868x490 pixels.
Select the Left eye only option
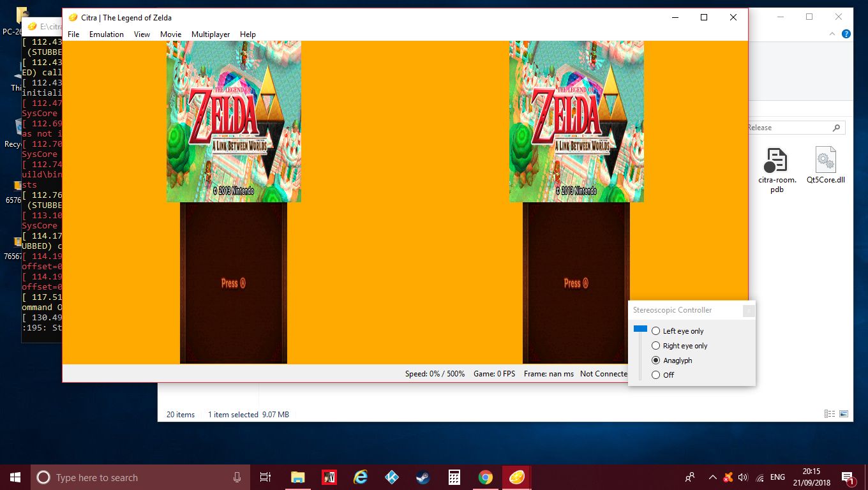(x=677, y=331)
